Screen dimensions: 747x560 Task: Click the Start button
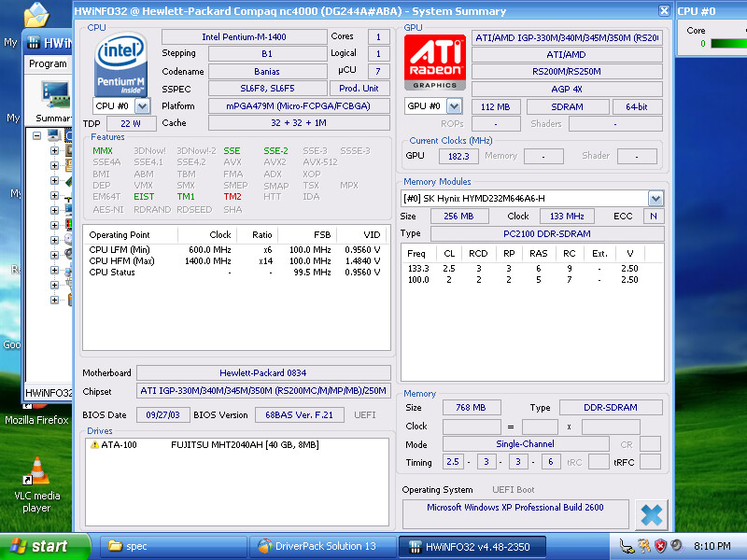click(x=44, y=546)
